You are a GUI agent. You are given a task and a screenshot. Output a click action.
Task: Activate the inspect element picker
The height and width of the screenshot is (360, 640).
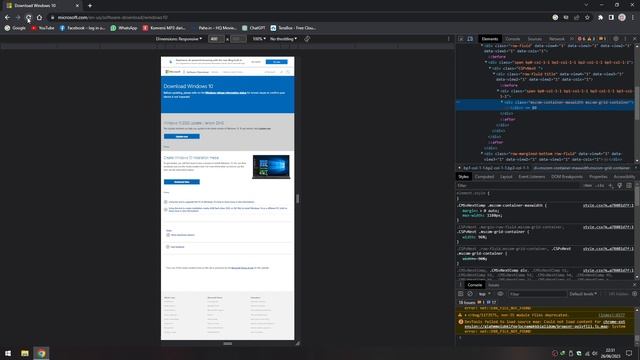461,39
